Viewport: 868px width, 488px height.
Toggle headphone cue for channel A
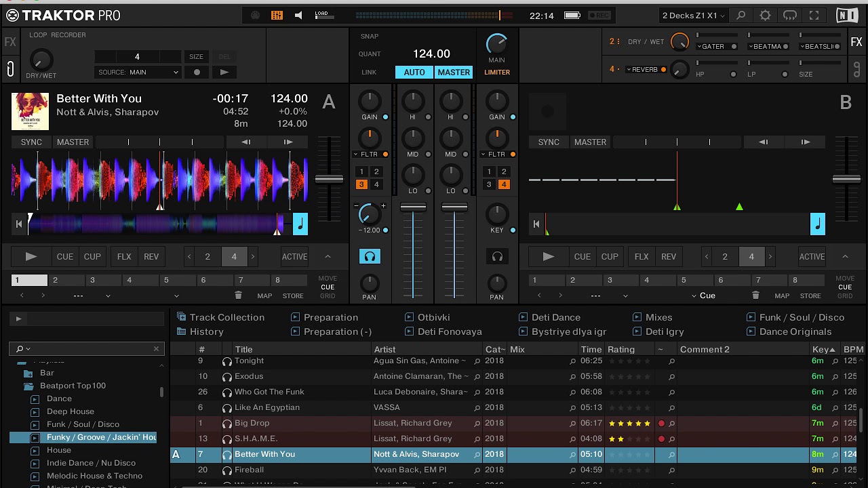(370, 257)
